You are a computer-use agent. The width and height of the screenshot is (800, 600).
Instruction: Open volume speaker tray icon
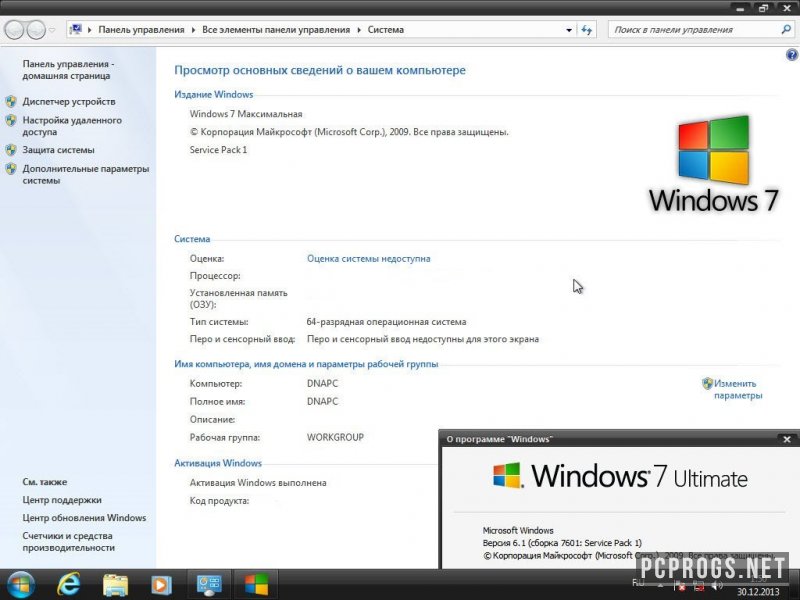(717, 586)
